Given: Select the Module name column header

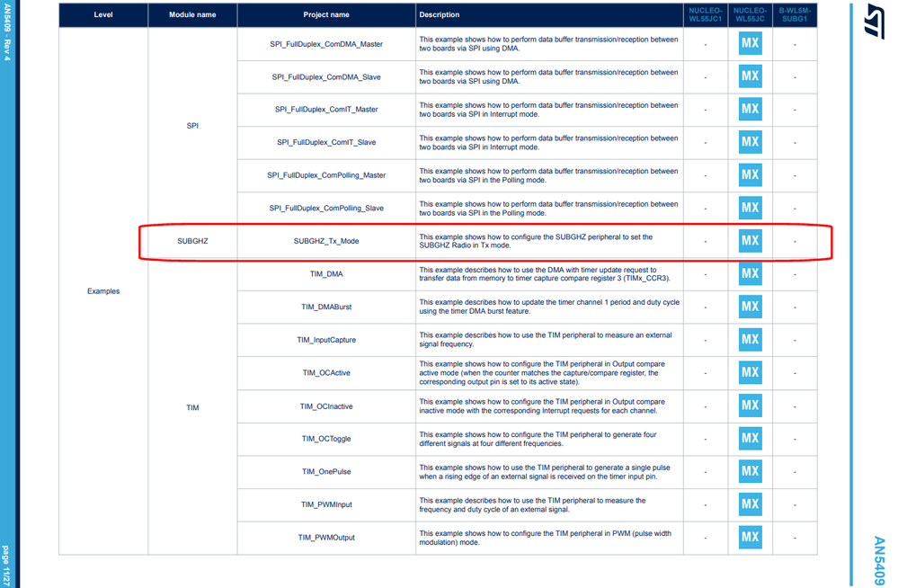Looking at the screenshot, I should (x=192, y=15).
